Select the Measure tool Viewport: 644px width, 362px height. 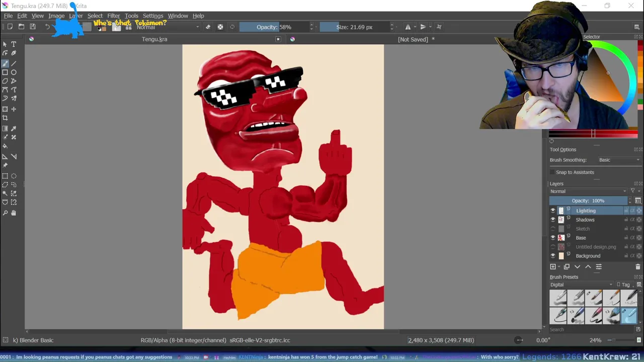pos(14,156)
